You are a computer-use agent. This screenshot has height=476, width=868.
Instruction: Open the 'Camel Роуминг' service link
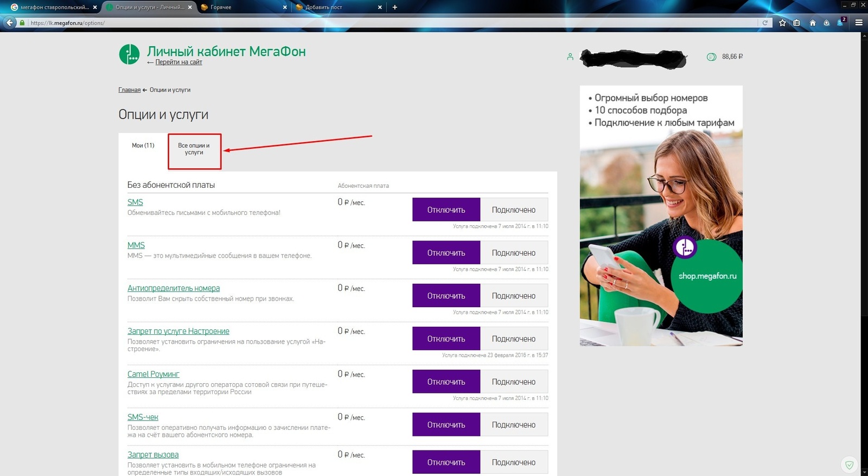point(154,374)
